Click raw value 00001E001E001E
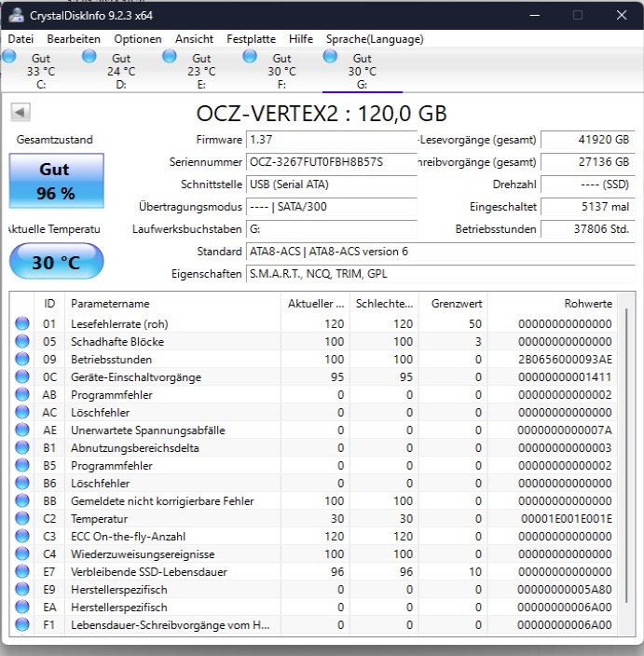 tap(566, 519)
